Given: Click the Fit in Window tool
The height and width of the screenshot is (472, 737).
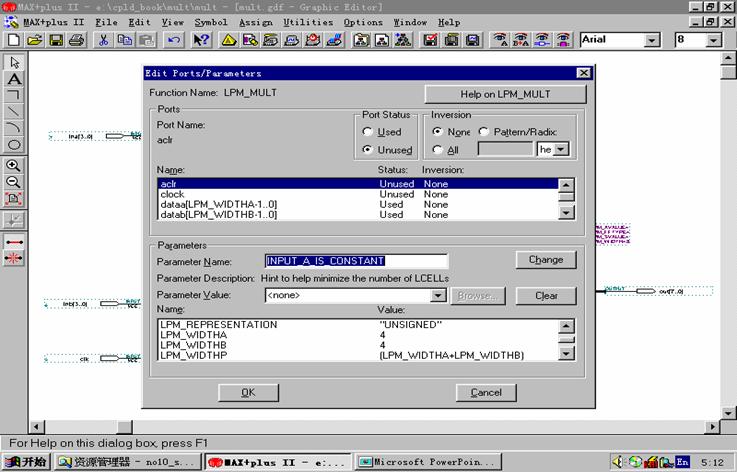Looking at the screenshot, I should tap(14, 199).
